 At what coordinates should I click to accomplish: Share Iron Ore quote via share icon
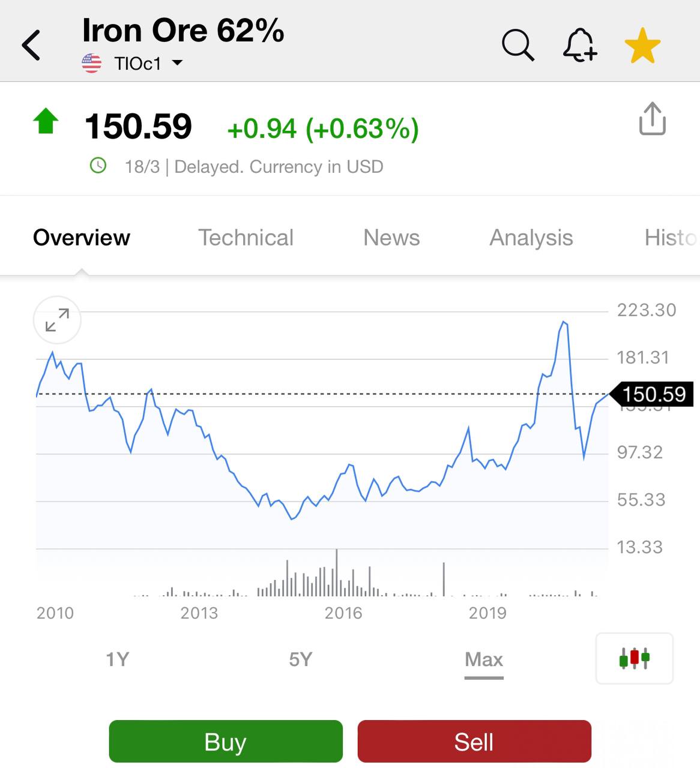coord(652,119)
